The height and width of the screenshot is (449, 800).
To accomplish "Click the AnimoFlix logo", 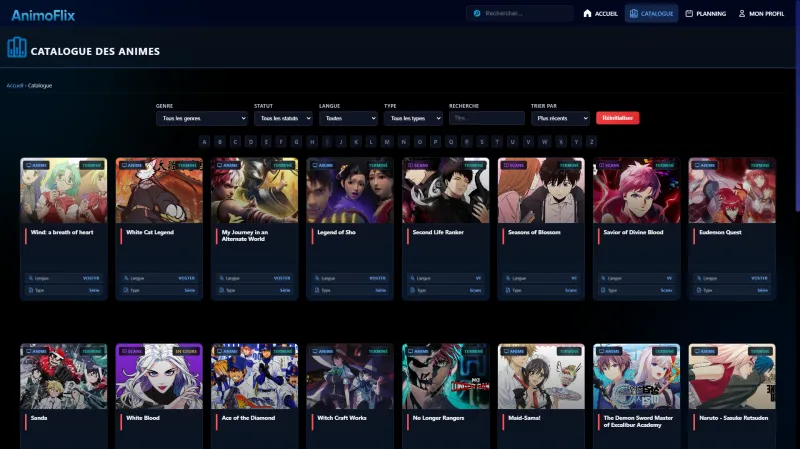I will click(x=43, y=15).
